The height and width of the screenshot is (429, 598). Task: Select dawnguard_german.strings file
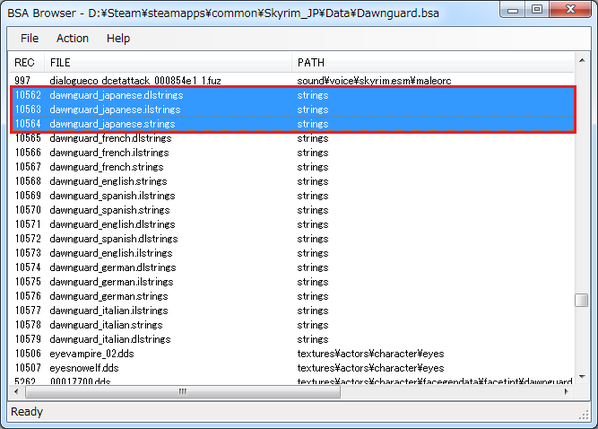click(109, 296)
